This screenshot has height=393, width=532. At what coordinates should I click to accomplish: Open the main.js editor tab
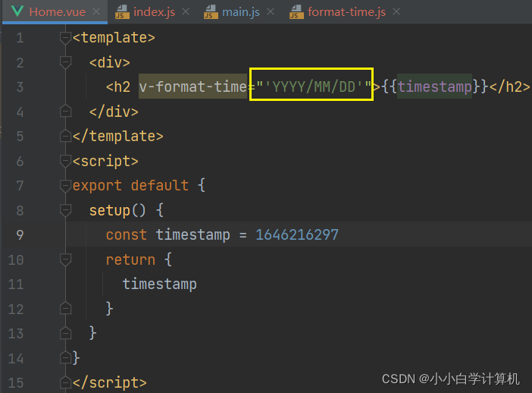click(x=241, y=12)
